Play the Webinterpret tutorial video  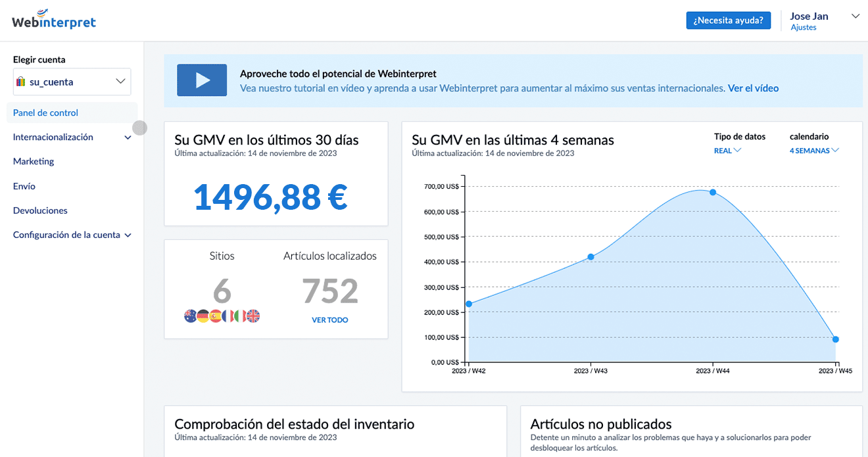(202, 80)
